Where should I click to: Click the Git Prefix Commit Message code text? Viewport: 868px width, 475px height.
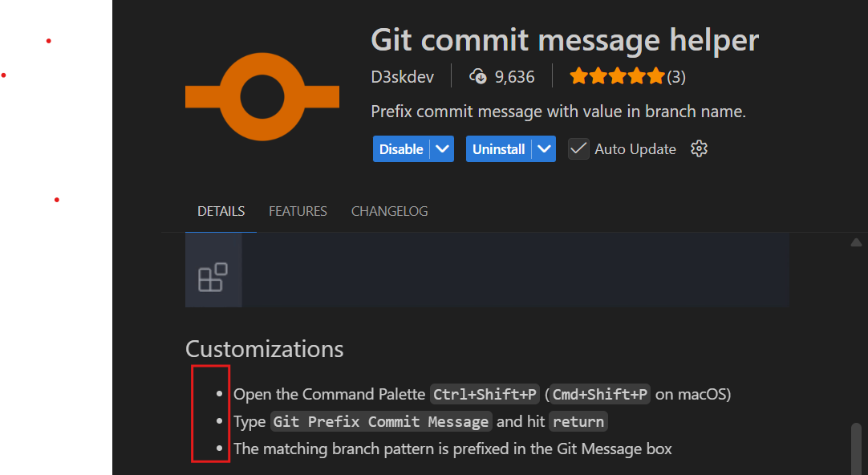[x=381, y=422]
